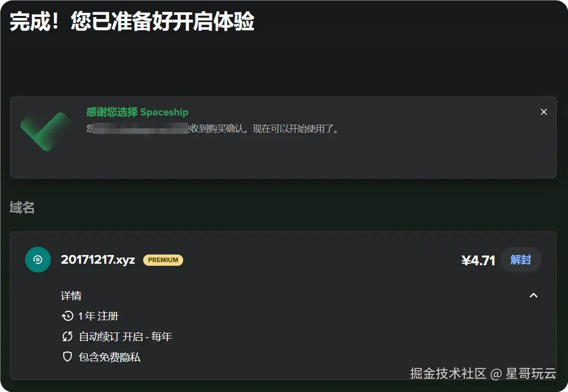Open the 20171217.xyz domain name
The height and width of the screenshot is (392, 568).
point(98,260)
